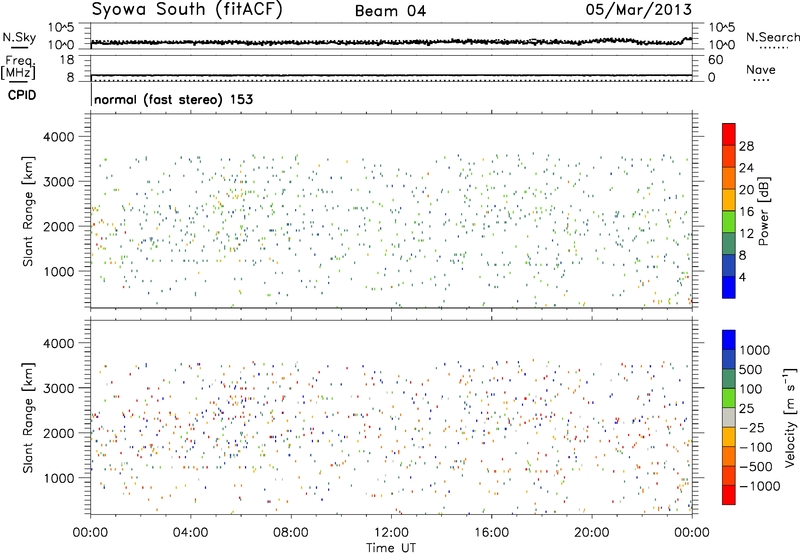Select the 'N.Sky' legend label
The width and height of the screenshot is (800, 554).
[19, 37]
